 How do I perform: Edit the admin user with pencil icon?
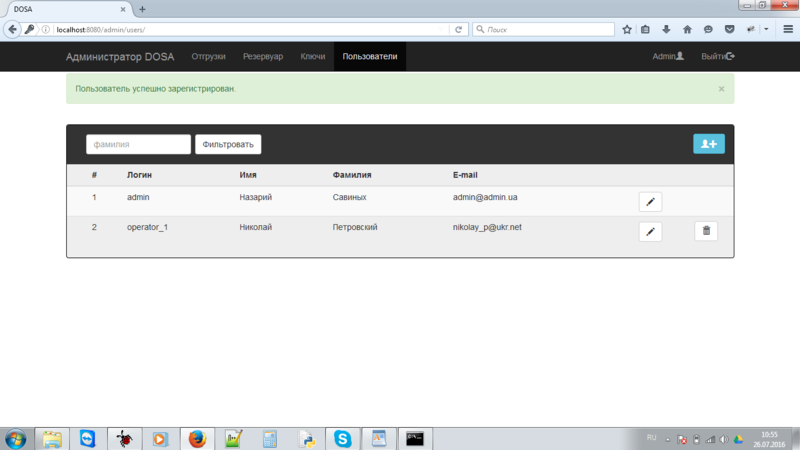pyautogui.click(x=650, y=202)
